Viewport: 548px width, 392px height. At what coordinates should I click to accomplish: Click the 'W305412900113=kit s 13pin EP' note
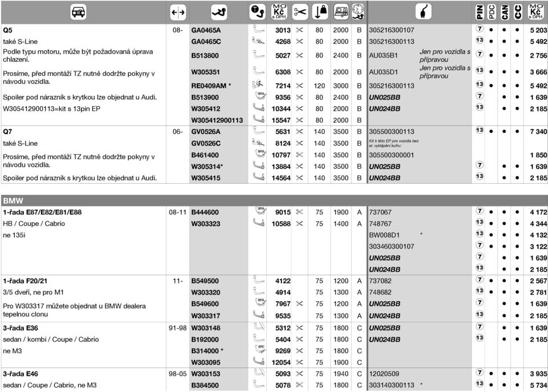click(51, 109)
